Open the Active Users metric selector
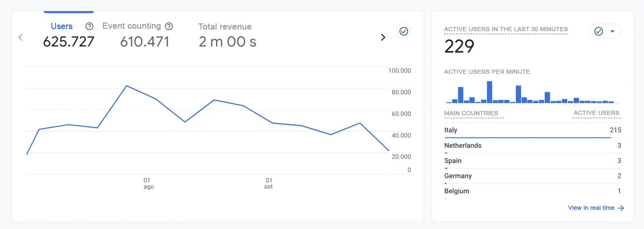Viewport: 644px width, 229px height. [596, 113]
